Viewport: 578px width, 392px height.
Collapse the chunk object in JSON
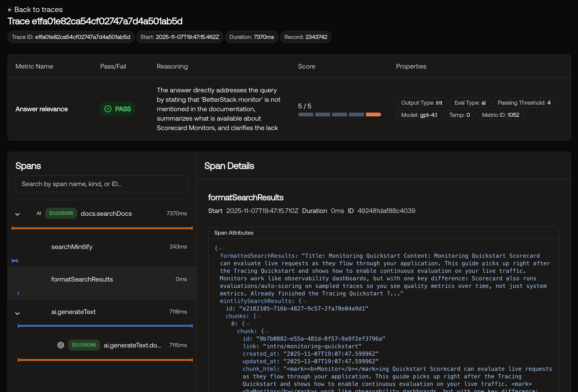coord(267,331)
